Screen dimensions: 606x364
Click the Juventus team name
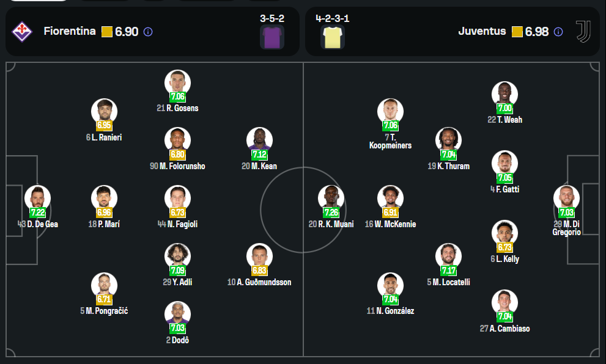tap(482, 31)
